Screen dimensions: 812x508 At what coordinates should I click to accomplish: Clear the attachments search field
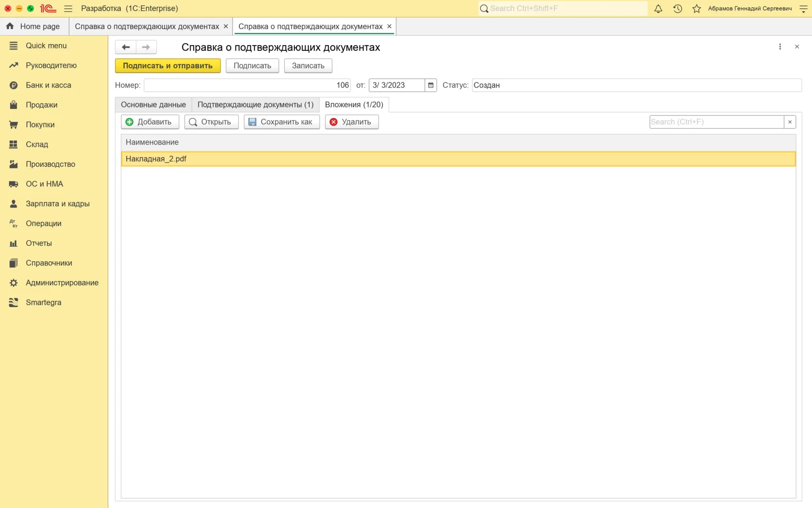(x=790, y=122)
